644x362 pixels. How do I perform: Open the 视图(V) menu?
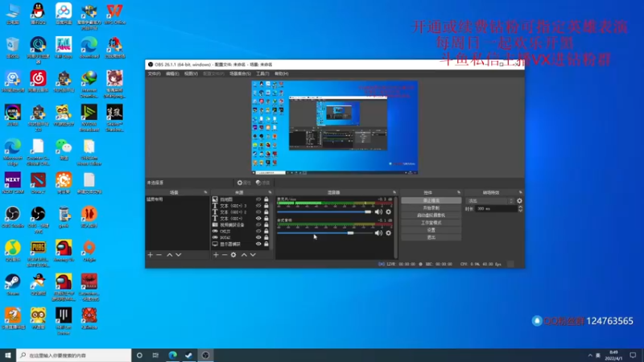tap(191, 74)
